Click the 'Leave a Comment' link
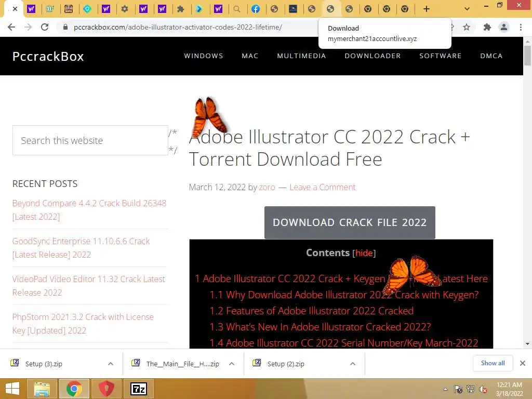 [322, 187]
